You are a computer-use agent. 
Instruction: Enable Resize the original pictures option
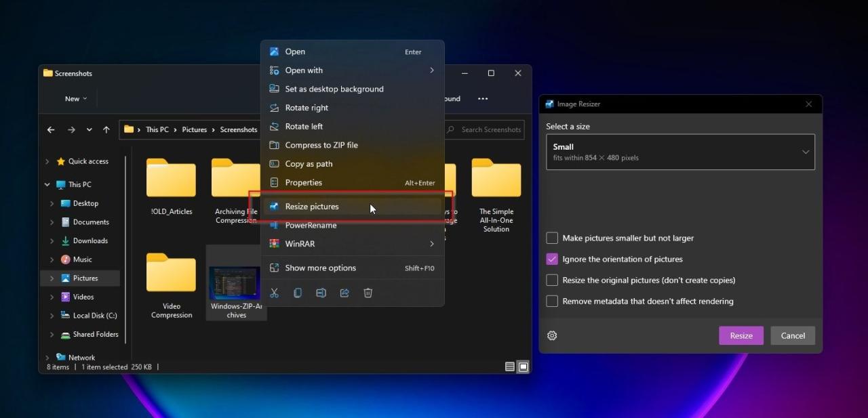(552, 280)
